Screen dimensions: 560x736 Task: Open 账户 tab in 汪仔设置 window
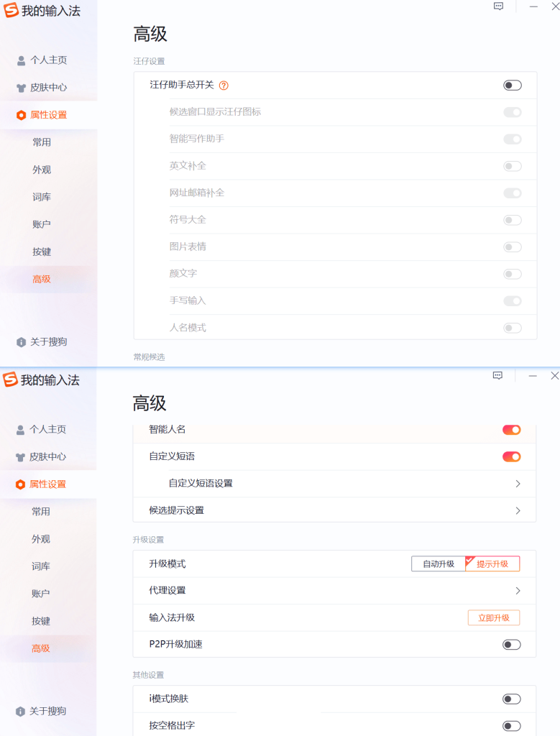[42, 224]
